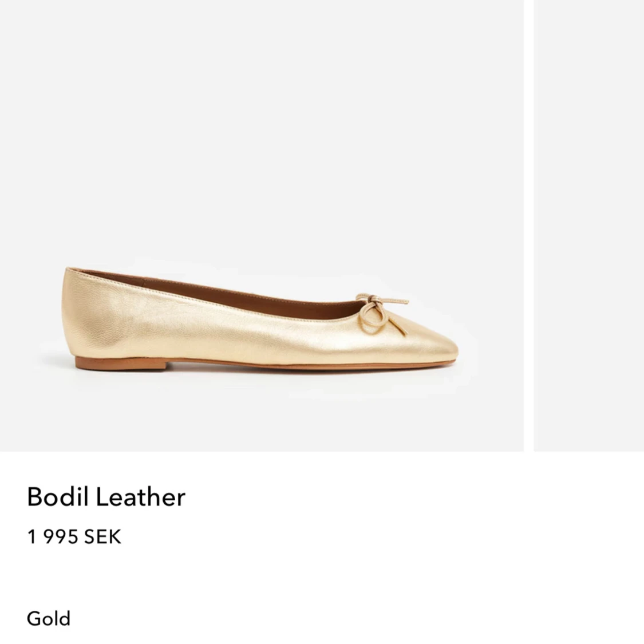Open the partially visible next product card

coord(588,225)
